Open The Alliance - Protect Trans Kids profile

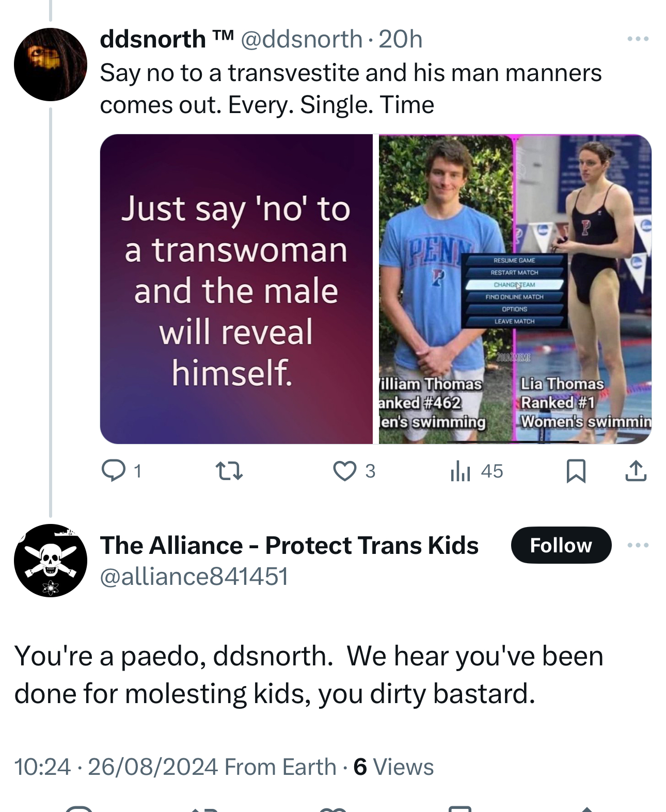point(289,545)
